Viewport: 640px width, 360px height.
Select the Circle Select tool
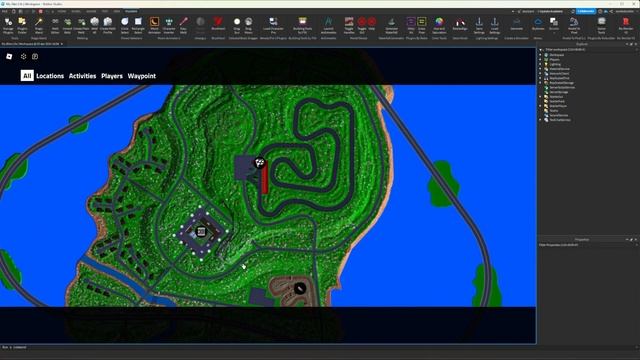(125, 25)
